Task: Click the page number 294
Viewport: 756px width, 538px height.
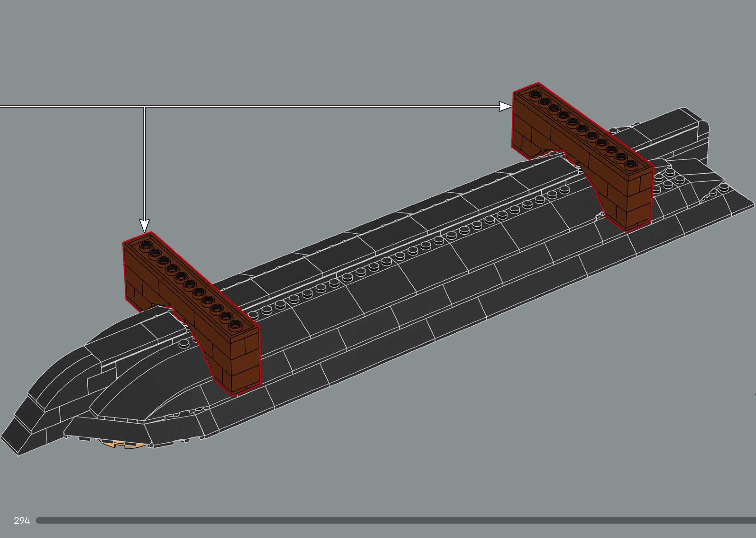Action: pos(22,520)
